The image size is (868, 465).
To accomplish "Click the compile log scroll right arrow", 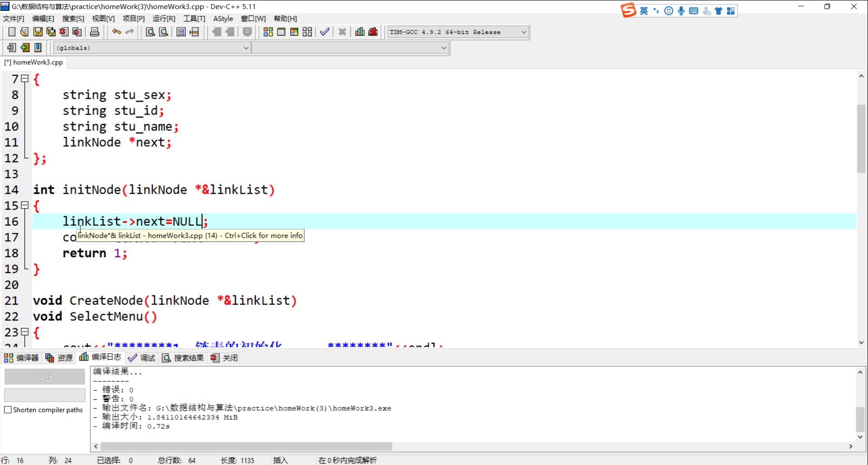I will [x=851, y=446].
